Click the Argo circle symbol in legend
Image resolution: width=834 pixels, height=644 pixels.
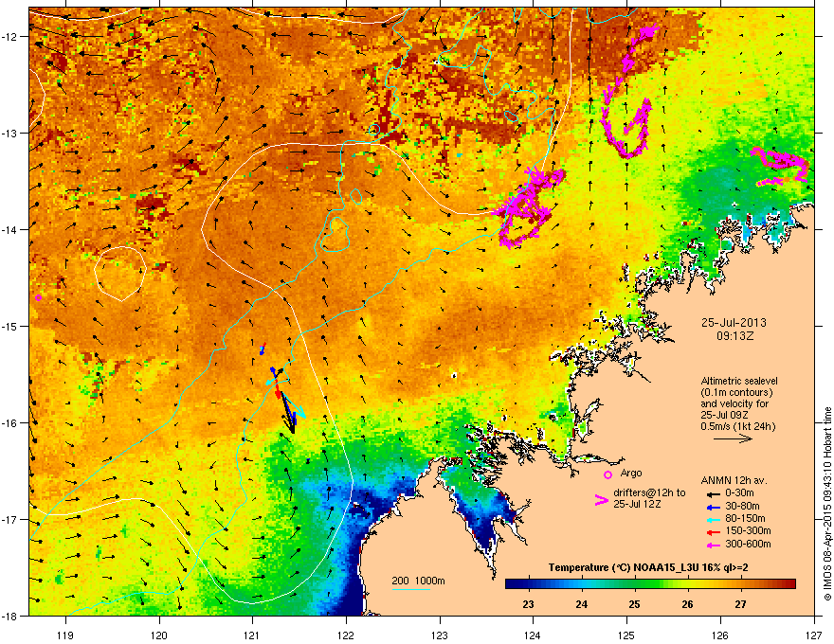[607, 474]
